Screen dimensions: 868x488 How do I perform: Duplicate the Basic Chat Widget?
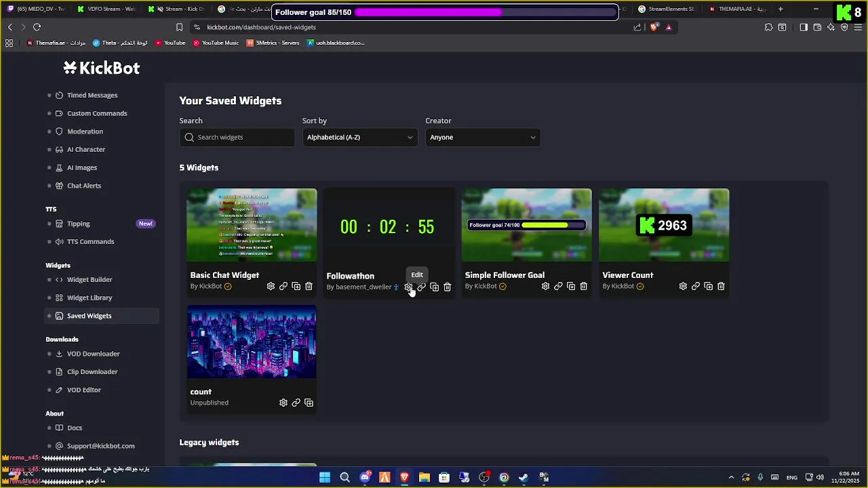pos(296,286)
